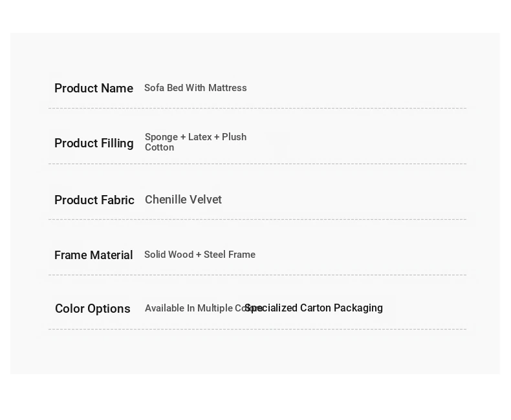This screenshot has width=511, height=420.
Task: Click the dashed divider below Product Name row
Action: [257, 108]
